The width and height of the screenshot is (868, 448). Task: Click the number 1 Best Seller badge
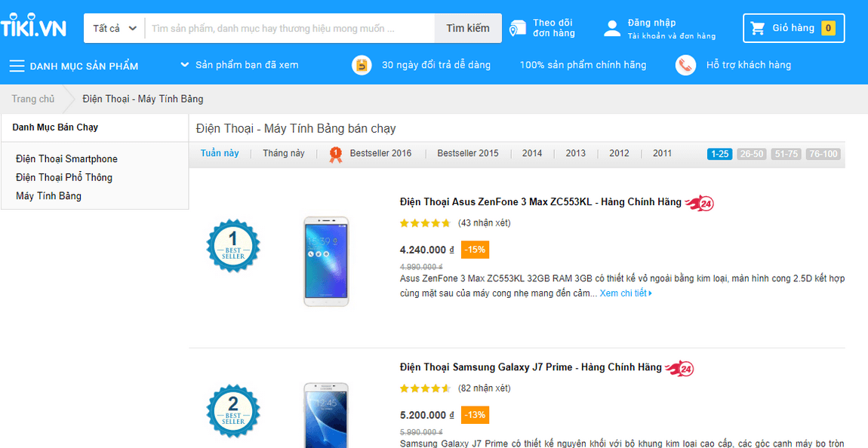tap(233, 246)
